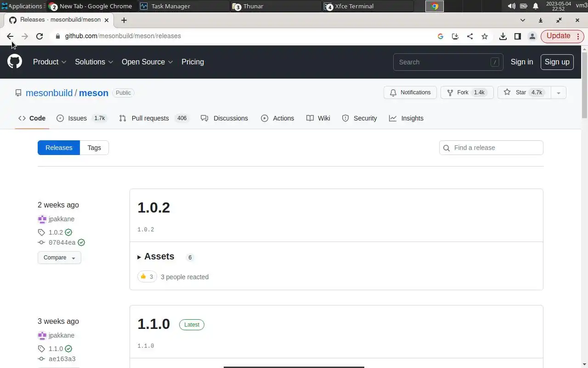
Task: Open the Star lists dropdown arrow
Action: pyautogui.click(x=559, y=92)
